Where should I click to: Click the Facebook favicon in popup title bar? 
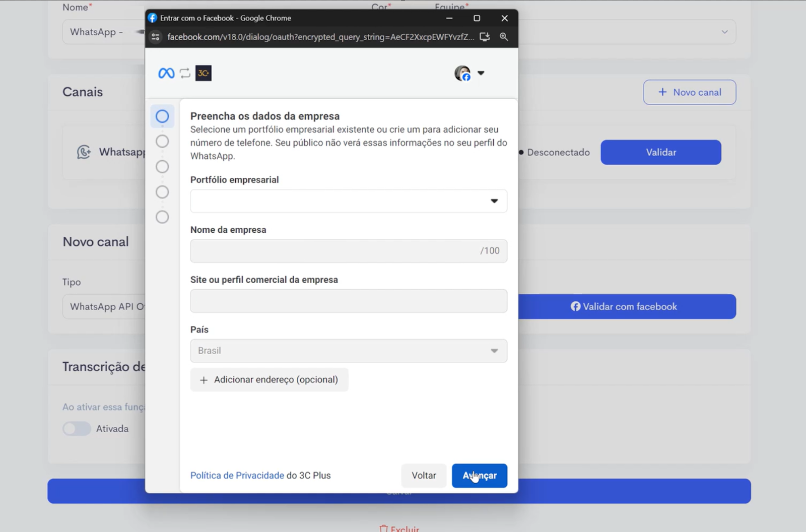coord(153,18)
